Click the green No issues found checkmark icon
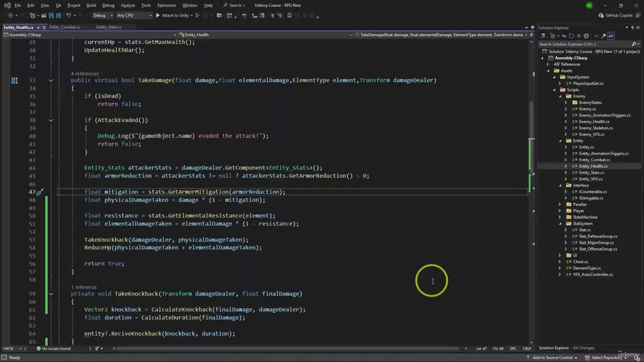Screen dimensions: 644x362 click(x=38, y=348)
